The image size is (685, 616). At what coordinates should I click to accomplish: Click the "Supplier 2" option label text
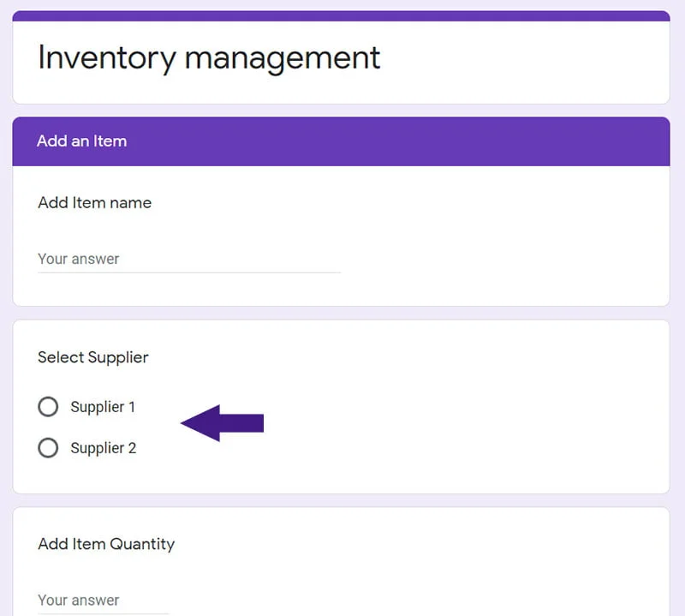click(x=103, y=448)
